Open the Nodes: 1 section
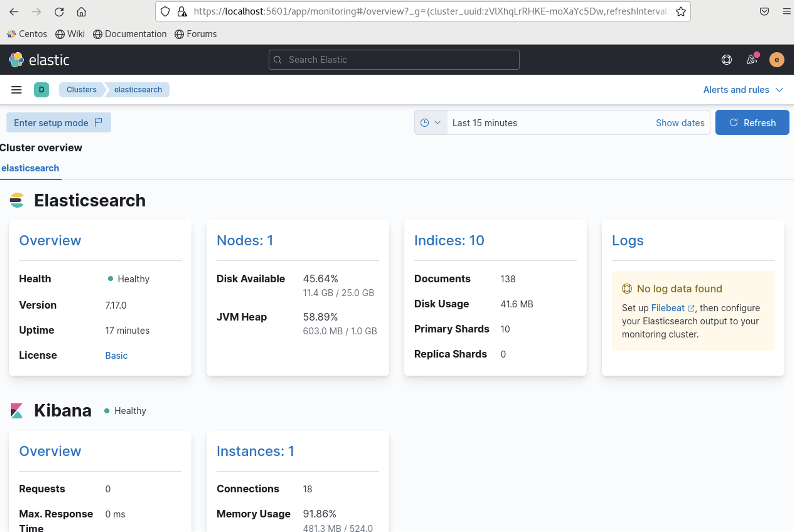794x532 pixels. pos(245,241)
